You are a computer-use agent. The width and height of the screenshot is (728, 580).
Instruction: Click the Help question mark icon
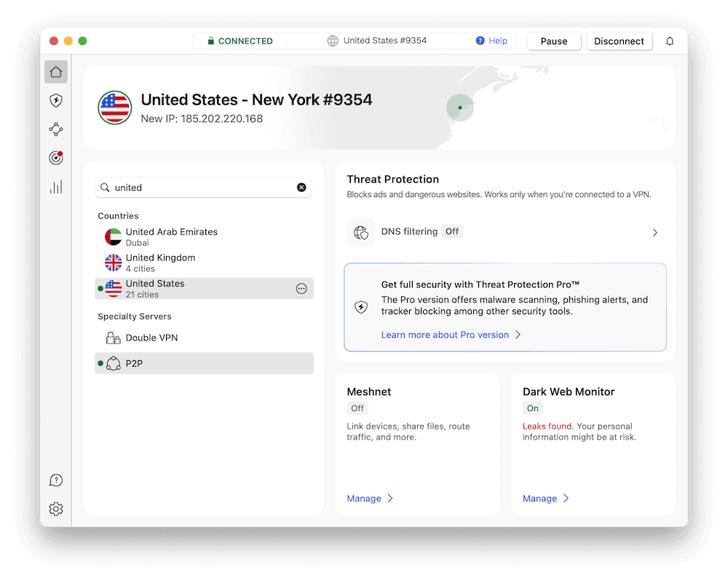point(480,41)
